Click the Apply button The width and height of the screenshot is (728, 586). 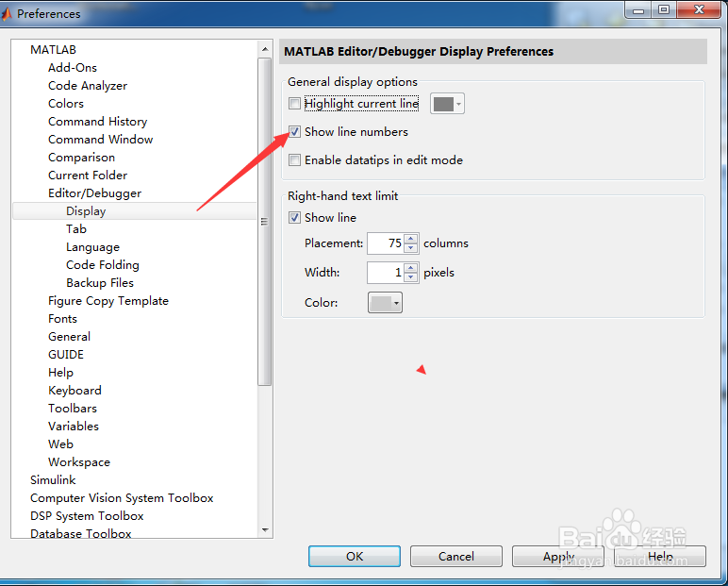point(558,556)
